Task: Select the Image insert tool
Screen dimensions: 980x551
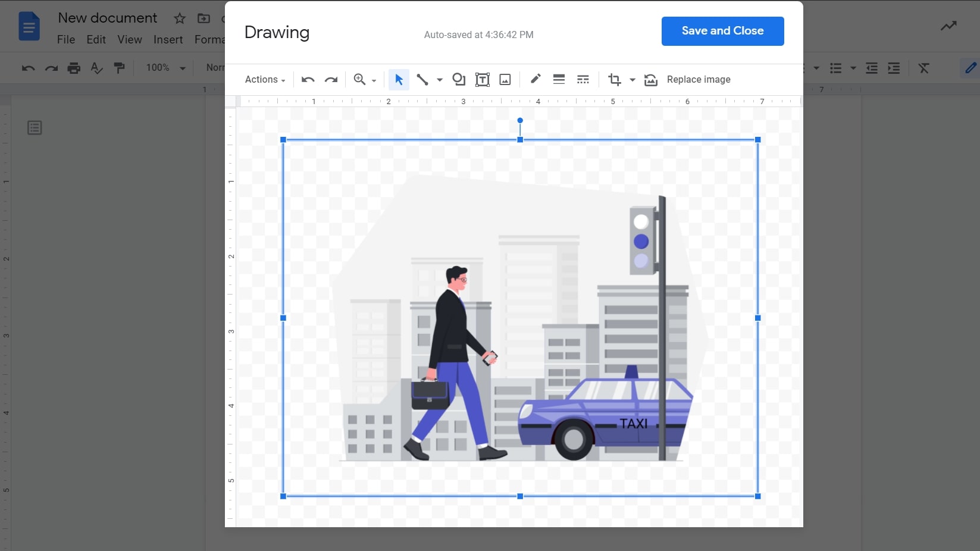Action: pos(505,79)
